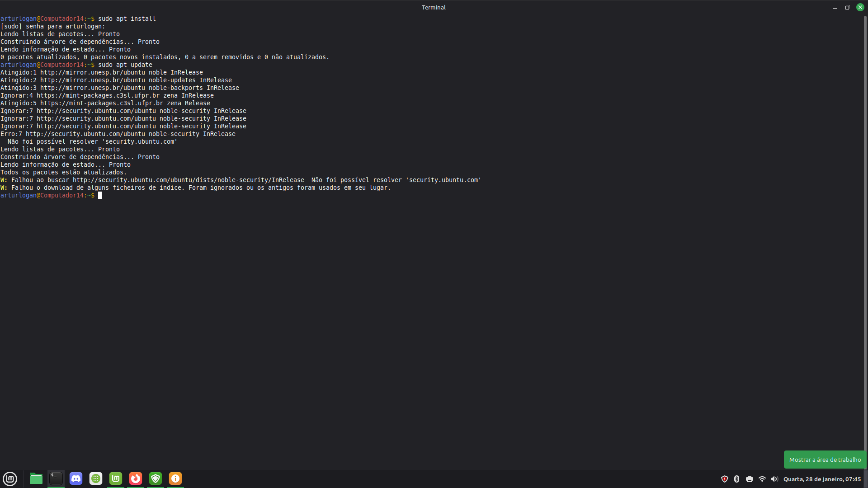Click the red update shield tray icon
The image size is (868, 488).
[725, 479]
